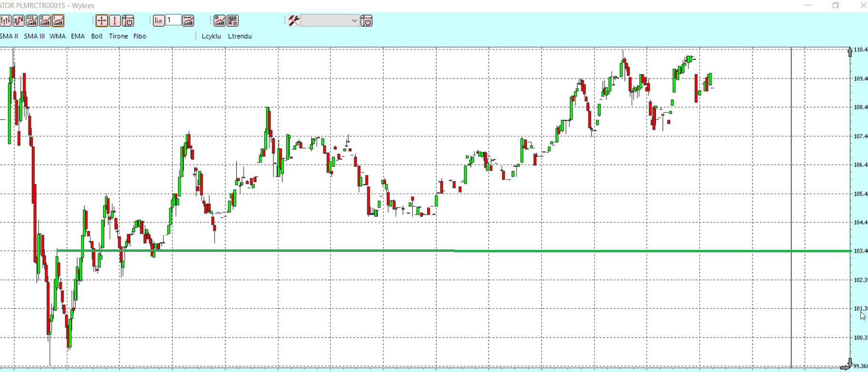
Task: Click the tools hammer and wrench icon
Action: coord(294,20)
